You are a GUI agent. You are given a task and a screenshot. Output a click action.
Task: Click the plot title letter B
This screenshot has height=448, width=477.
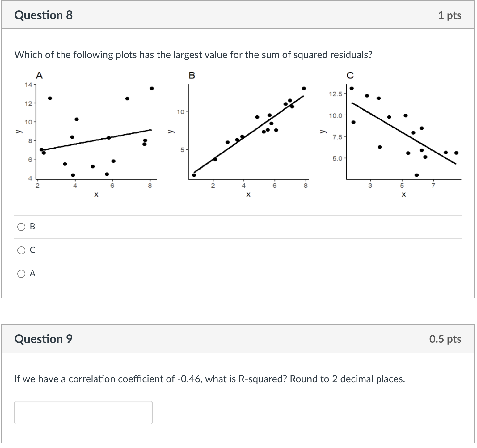coord(192,75)
